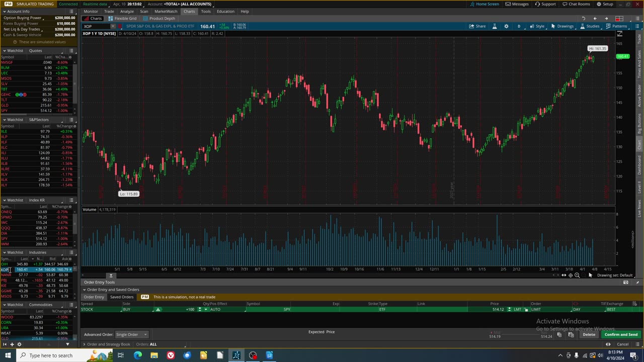
Task: Click the Delete order button
Action: (x=589, y=334)
